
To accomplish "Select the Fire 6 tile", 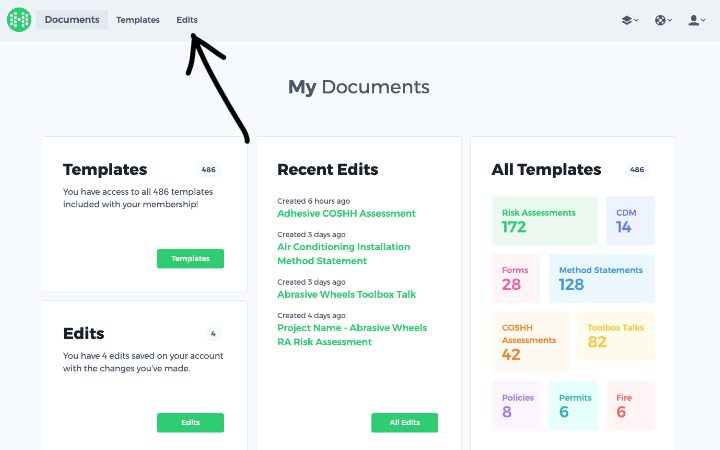I will (x=630, y=405).
